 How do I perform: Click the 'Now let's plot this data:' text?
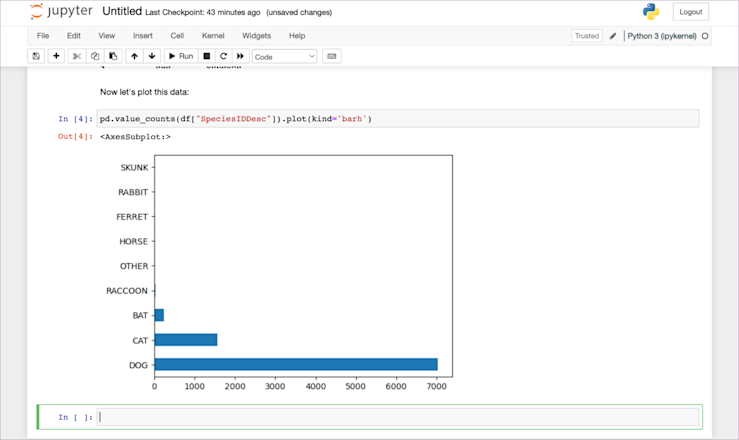click(x=144, y=92)
